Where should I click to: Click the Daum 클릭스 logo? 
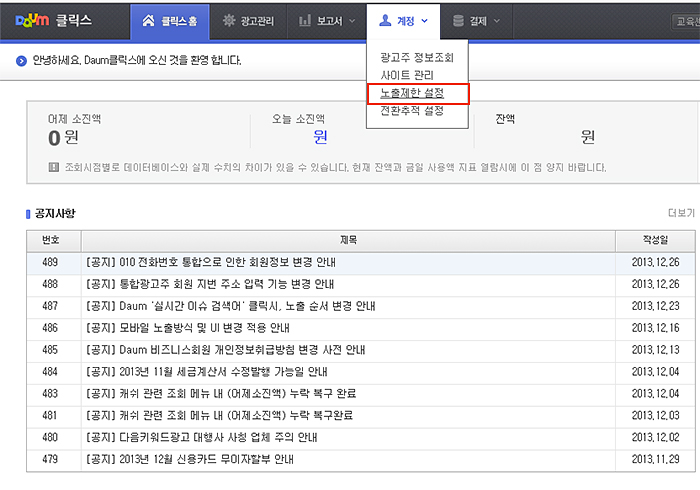53,21
